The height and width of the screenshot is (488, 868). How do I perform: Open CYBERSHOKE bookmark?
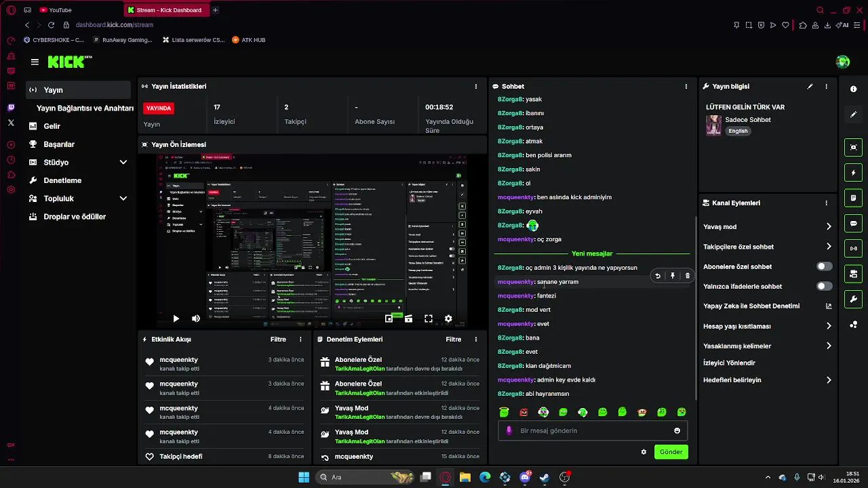pos(54,40)
